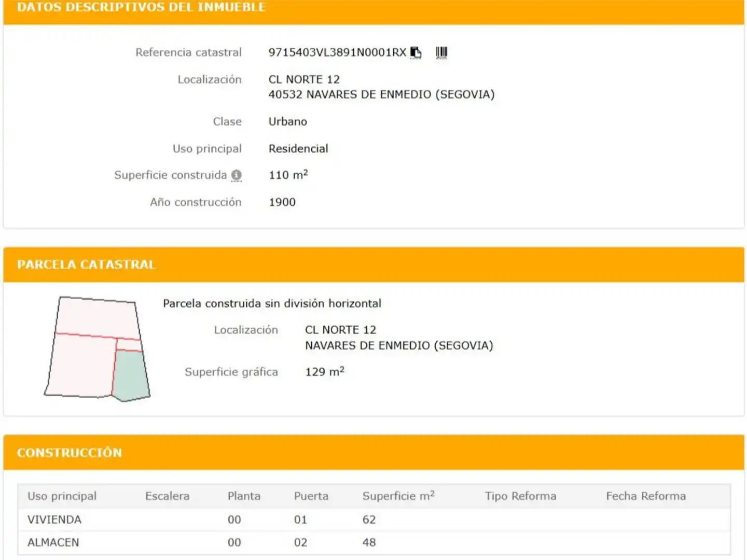Image resolution: width=747 pixels, height=560 pixels.
Task: Click the Superficie gráfica label
Action: pos(231,372)
